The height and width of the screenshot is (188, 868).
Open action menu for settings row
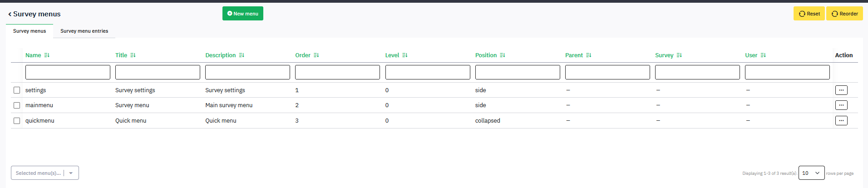click(x=841, y=90)
